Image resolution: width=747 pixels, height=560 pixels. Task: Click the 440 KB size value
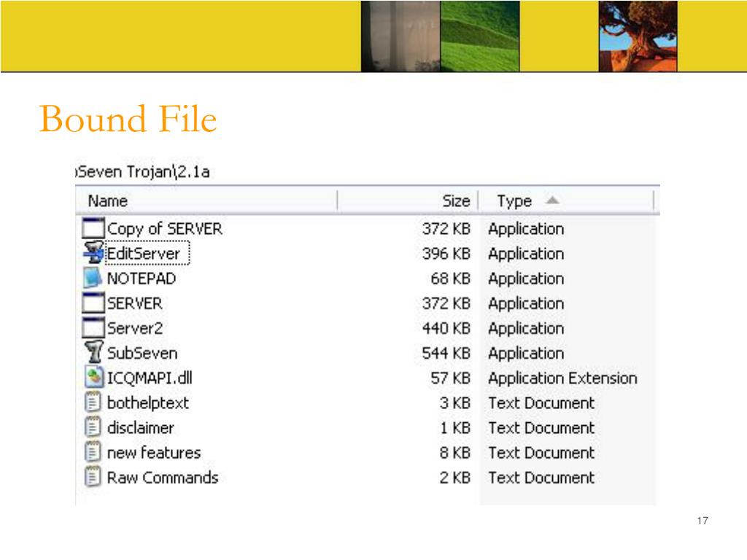click(446, 328)
